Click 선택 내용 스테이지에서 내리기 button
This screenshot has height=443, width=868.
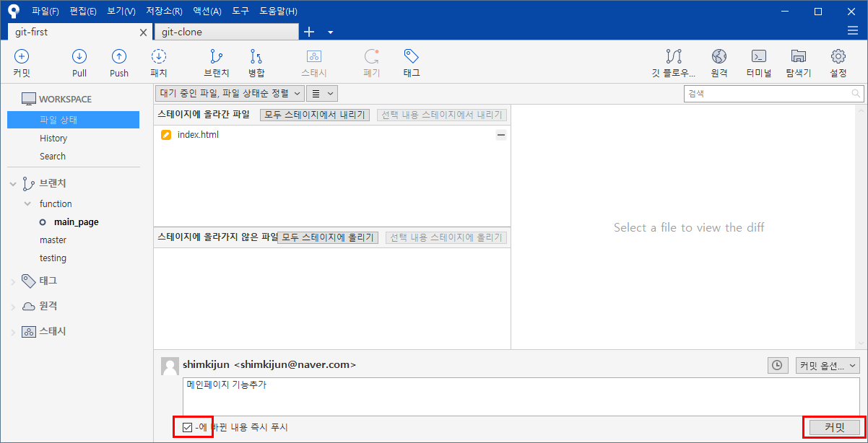coord(442,115)
